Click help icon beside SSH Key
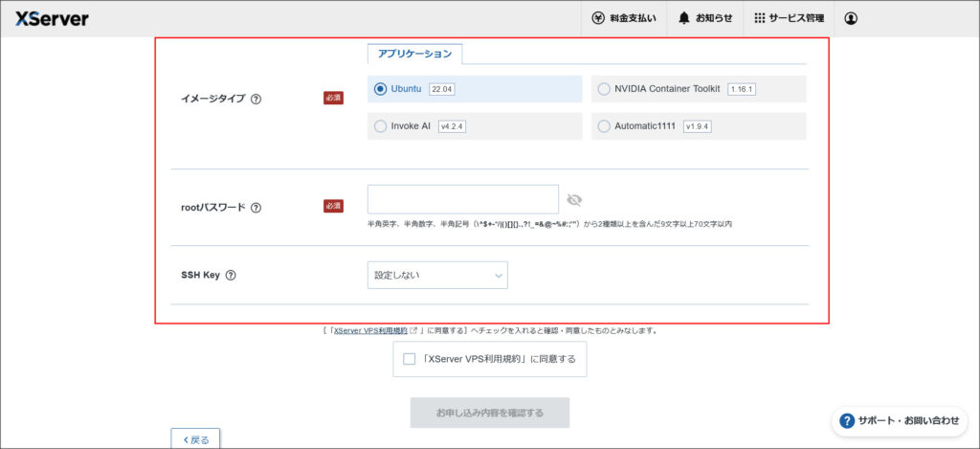Image resolution: width=980 pixels, height=449 pixels. pyautogui.click(x=231, y=276)
